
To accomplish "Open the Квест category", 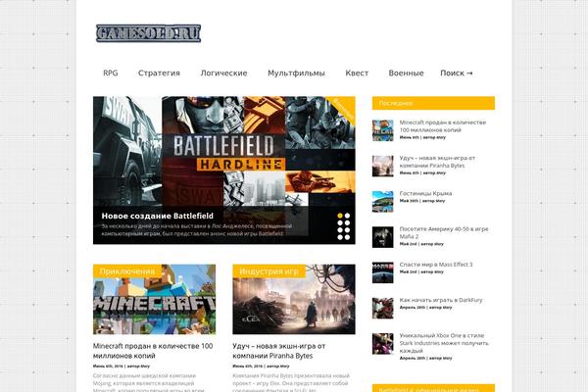I will pyautogui.click(x=357, y=73).
